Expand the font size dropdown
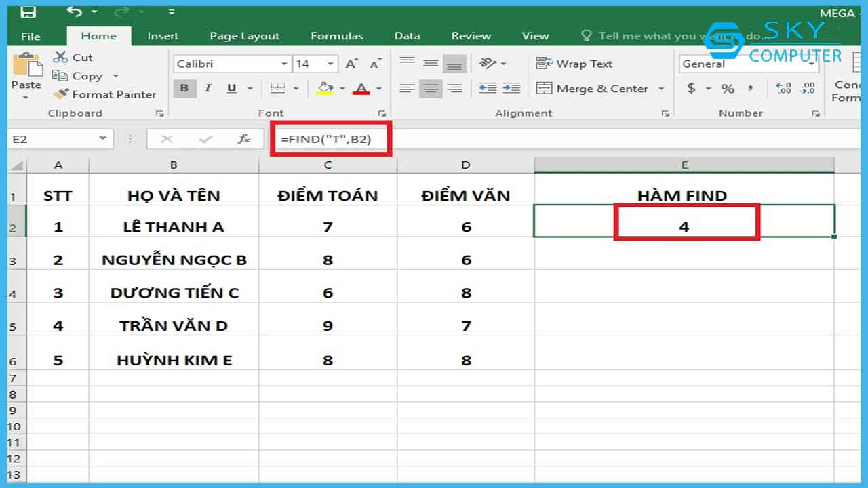 coord(331,64)
